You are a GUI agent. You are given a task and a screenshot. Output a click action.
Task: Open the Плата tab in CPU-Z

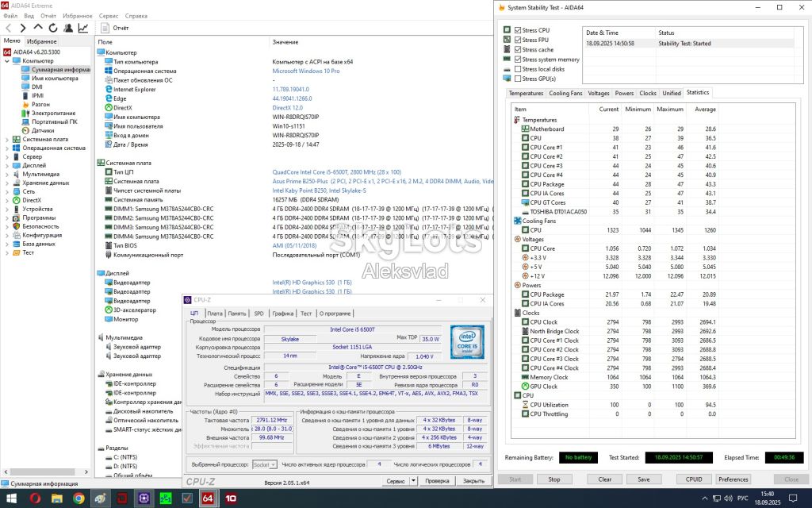pyautogui.click(x=214, y=314)
